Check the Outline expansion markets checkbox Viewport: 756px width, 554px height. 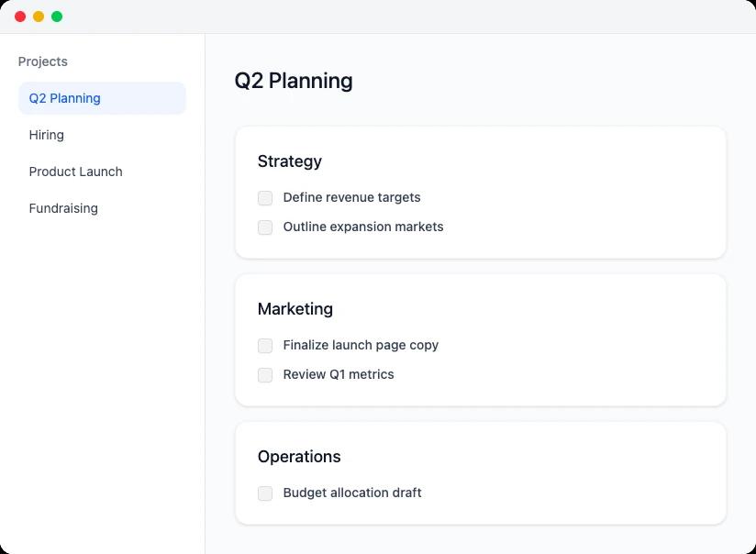click(265, 227)
